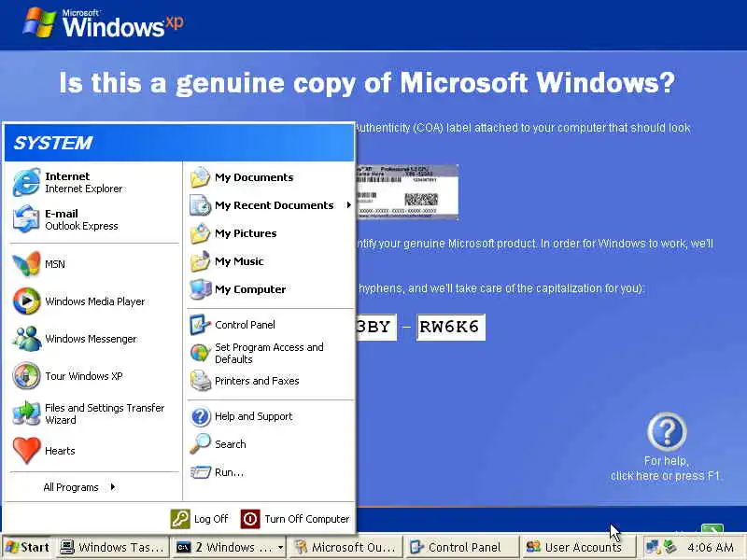747x560 pixels.
Task: Open the Tour Windows XP icon
Action: point(26,376)
